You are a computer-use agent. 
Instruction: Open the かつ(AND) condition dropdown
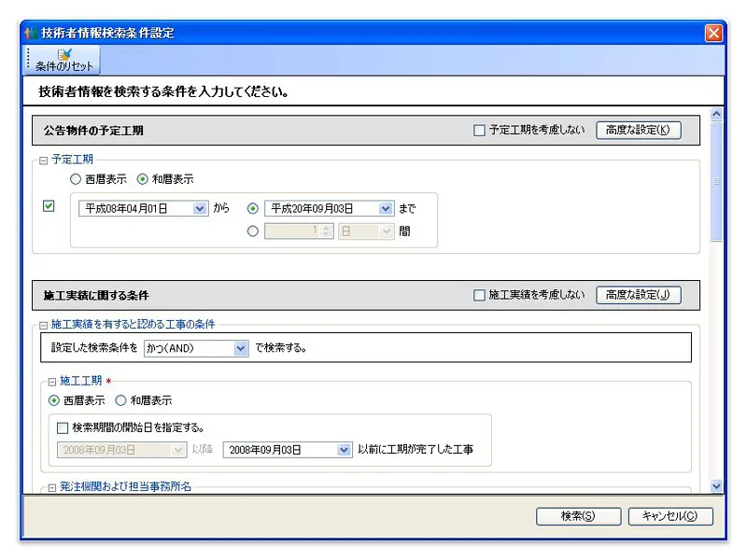(241, 348)
